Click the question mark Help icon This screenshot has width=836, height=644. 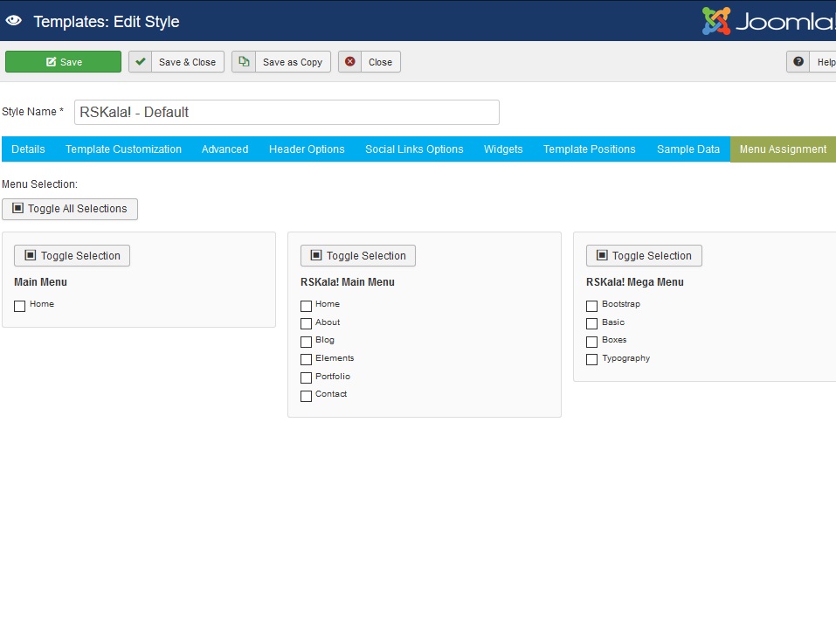(798, 62)
